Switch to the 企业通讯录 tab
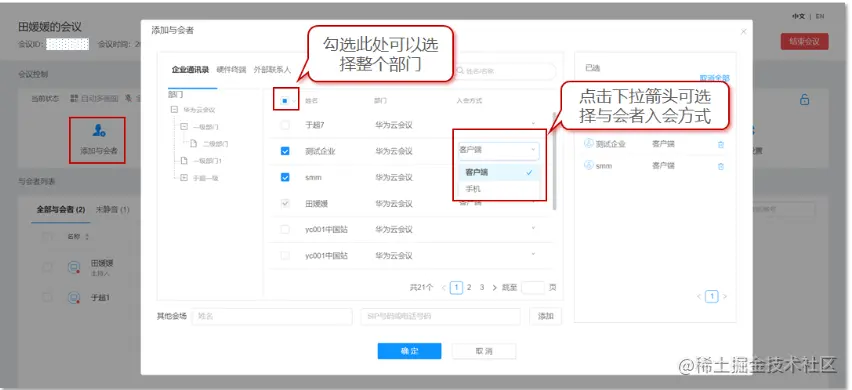The height and width of the screenshot is (390, 852). [x=190, y=70]
